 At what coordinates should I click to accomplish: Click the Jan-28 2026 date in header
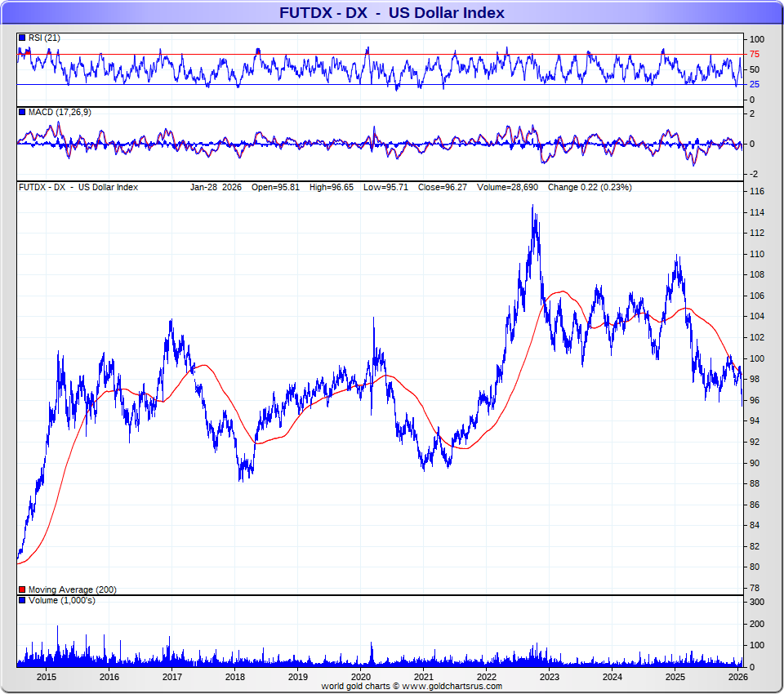216,187
